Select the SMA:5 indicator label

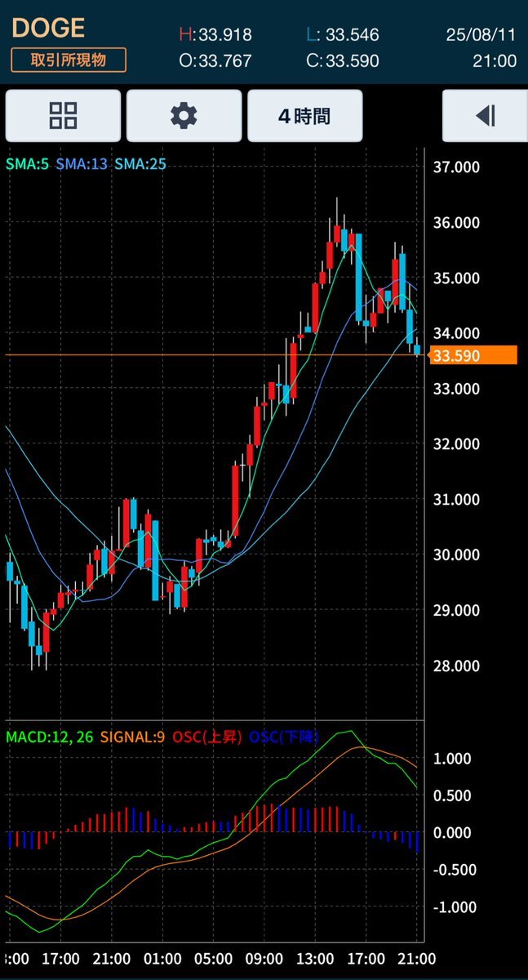tap(27, 164)
